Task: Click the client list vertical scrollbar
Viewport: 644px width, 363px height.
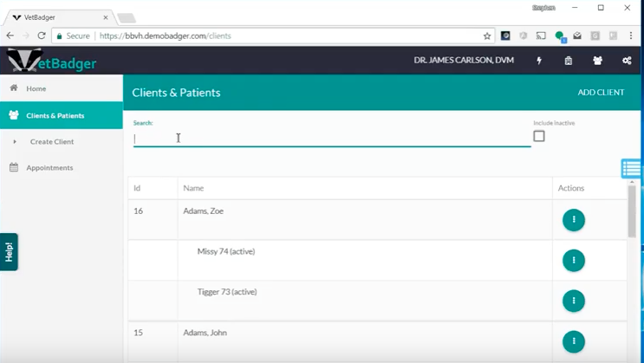Action: (x=632, y=211)
